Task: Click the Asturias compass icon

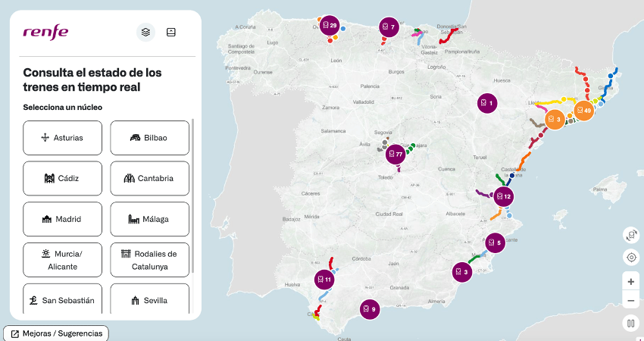Action: [x=45, y=138]
